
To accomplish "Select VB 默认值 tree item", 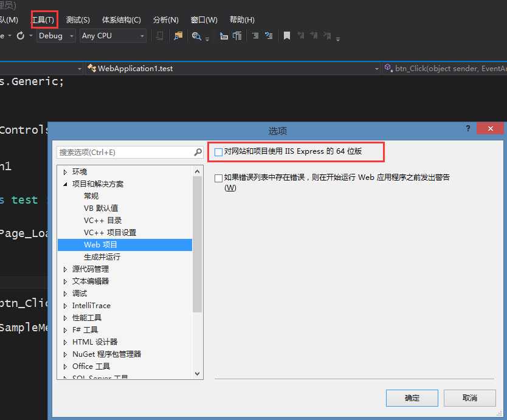I will (x=101, y=208).
